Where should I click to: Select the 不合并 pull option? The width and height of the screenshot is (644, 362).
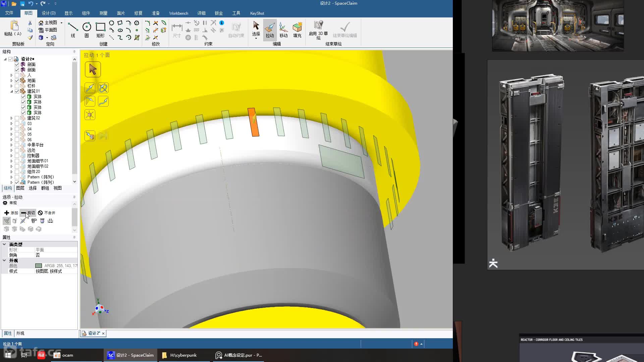[x=47, y=213]
